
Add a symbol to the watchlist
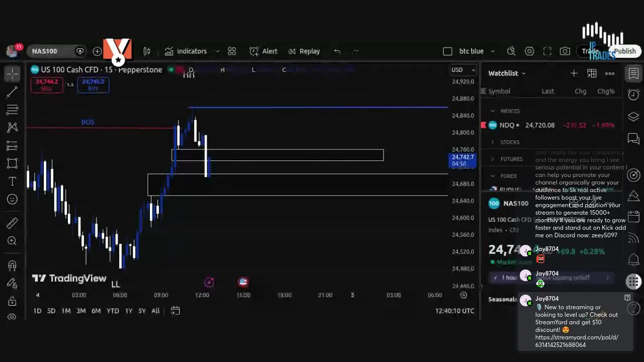click(574, 73)
